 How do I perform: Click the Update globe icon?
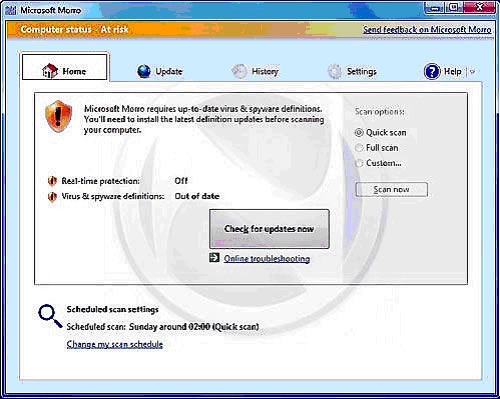point(144,71)
